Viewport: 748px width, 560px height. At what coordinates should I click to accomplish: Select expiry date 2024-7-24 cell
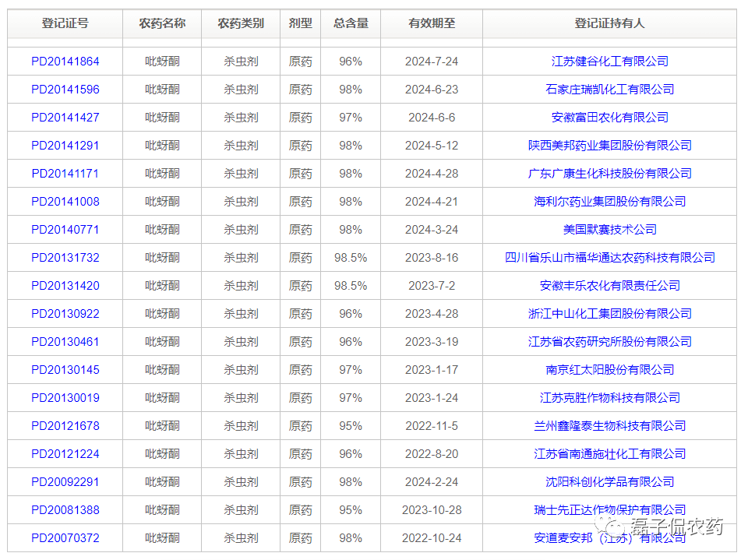(x=432, y=62)
